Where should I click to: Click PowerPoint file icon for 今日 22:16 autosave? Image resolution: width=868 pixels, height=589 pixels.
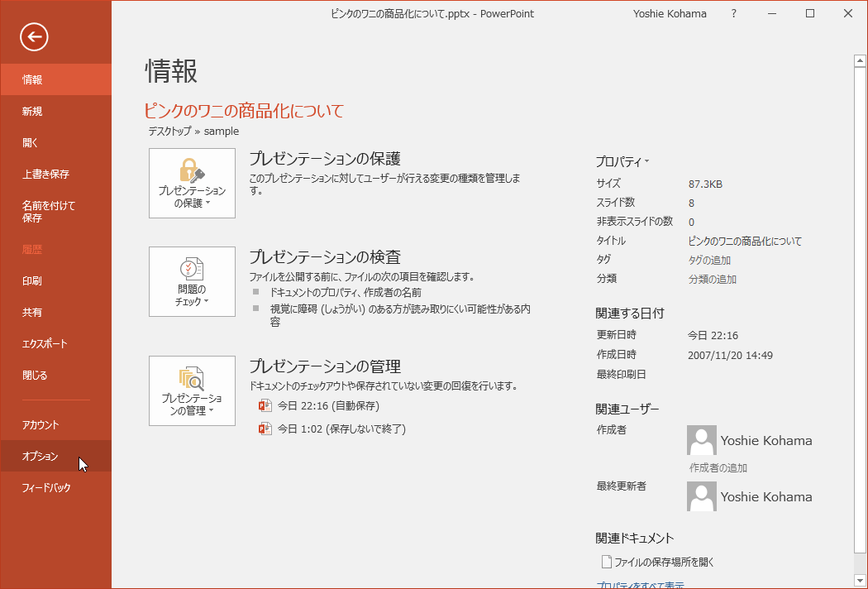265,405
